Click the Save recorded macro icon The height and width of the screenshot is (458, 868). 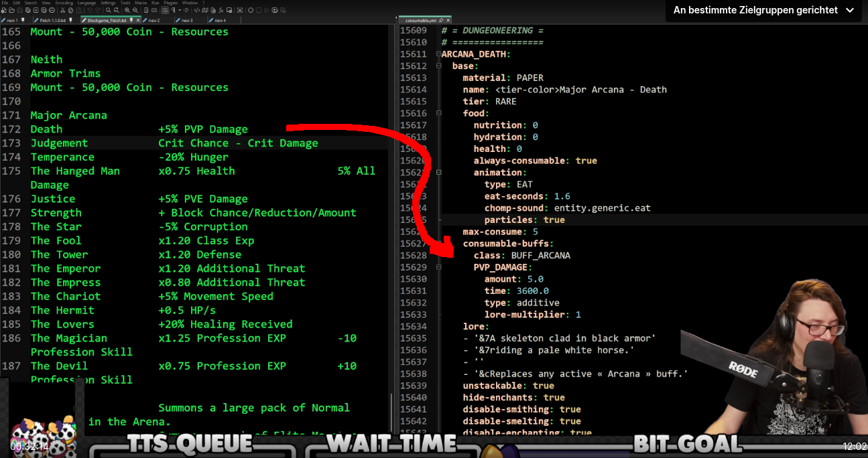(283, 10)
